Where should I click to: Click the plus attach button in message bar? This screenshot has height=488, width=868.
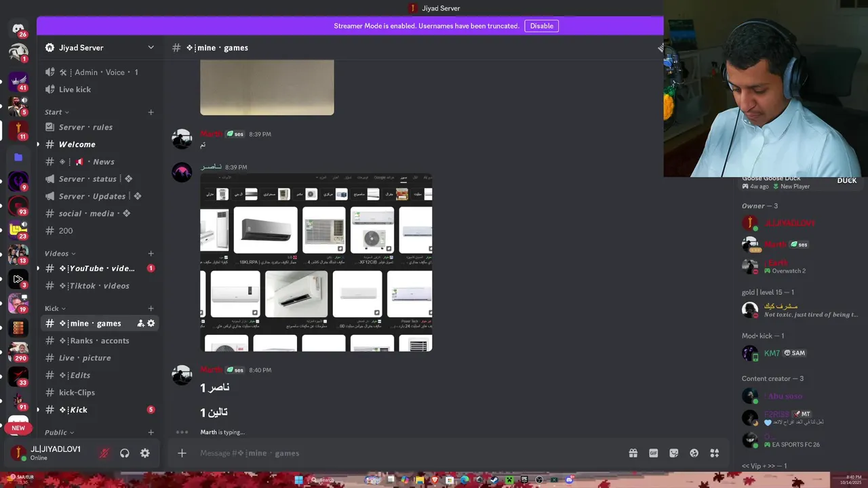tap(182, 453)
